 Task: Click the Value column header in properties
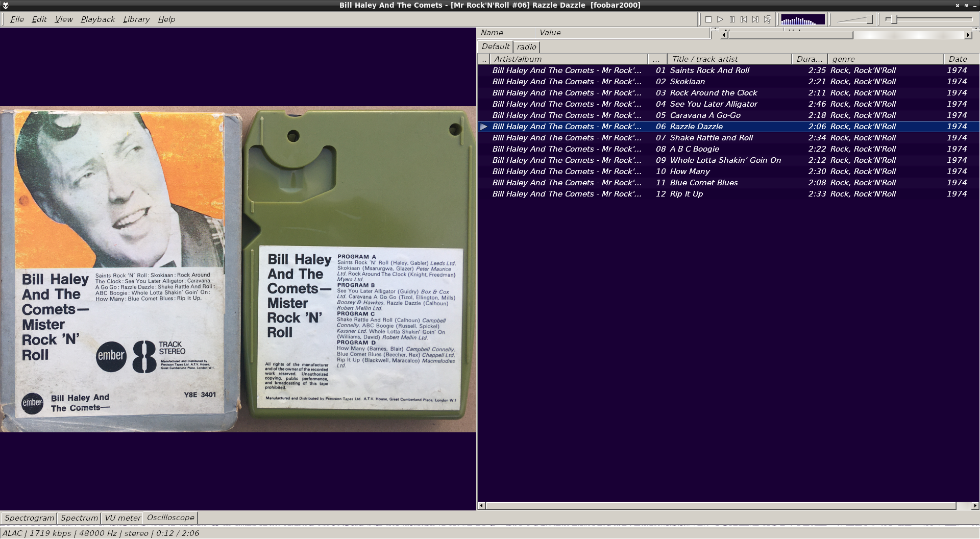[623, 33]
